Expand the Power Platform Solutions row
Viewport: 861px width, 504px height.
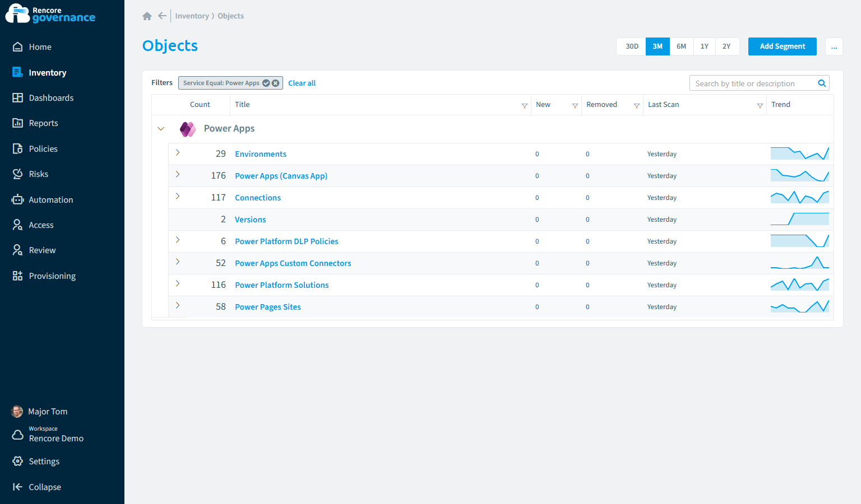tap(178, 283)
